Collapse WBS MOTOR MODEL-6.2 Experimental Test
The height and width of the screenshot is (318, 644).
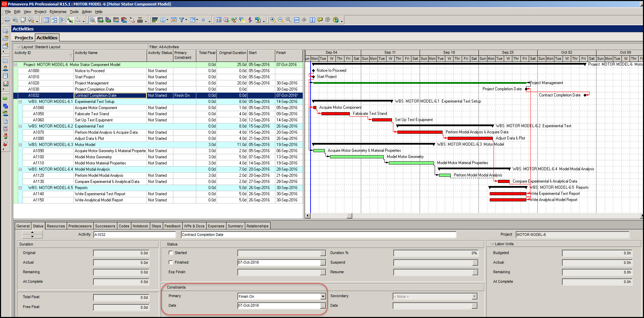[20, 126]
